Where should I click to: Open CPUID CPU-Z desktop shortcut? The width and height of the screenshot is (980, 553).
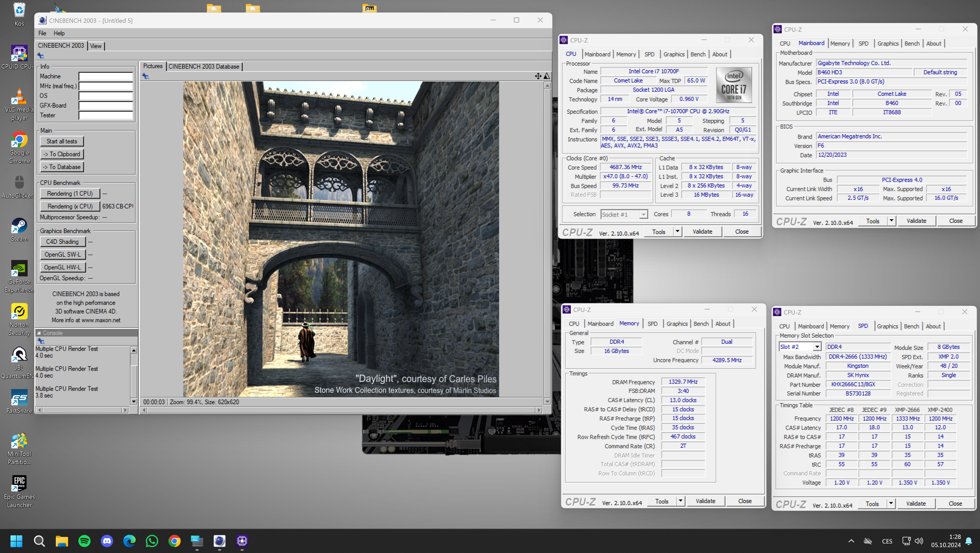pos(19,57)
